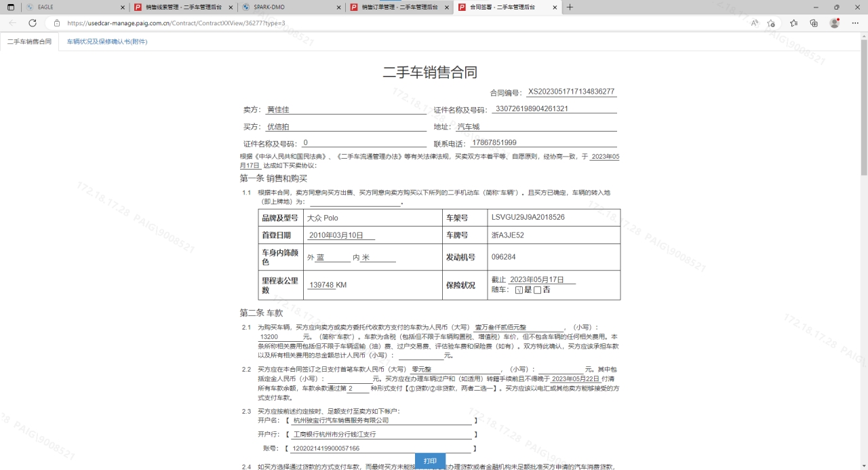Screen dimensions: 868x470
Task: Click the insurance expiry date 2023年05月17日
Action: pos(542,279)
